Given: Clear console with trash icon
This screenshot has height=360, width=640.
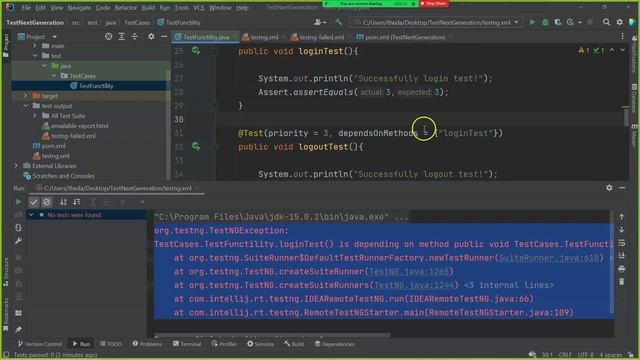Looking at the screenshot, I should (x=622, y=282).
